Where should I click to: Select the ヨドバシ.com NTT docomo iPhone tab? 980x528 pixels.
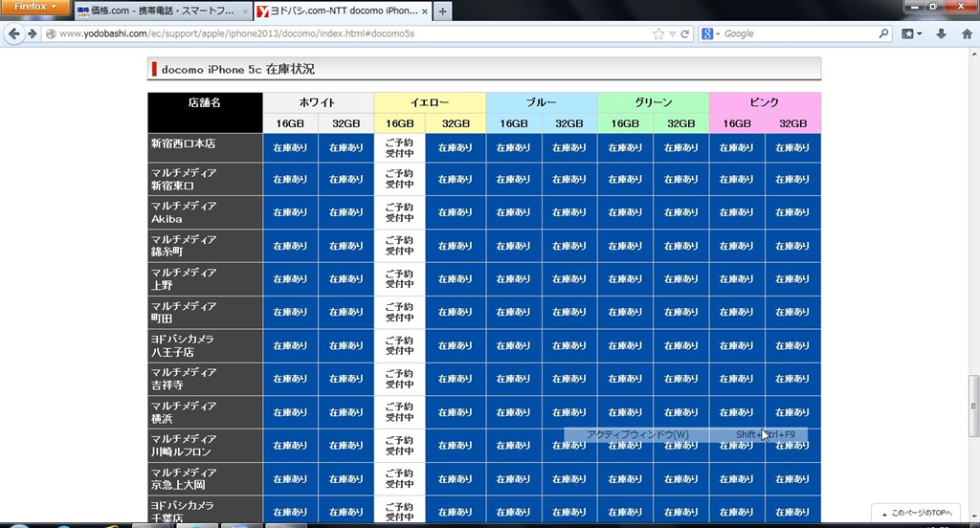(x=344, y=11)
